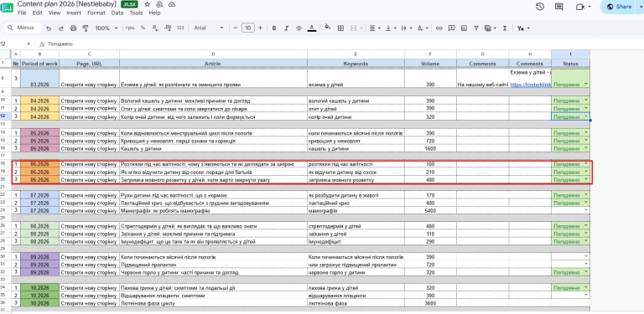Click the Merge cells icon

(x=353, y=28)
